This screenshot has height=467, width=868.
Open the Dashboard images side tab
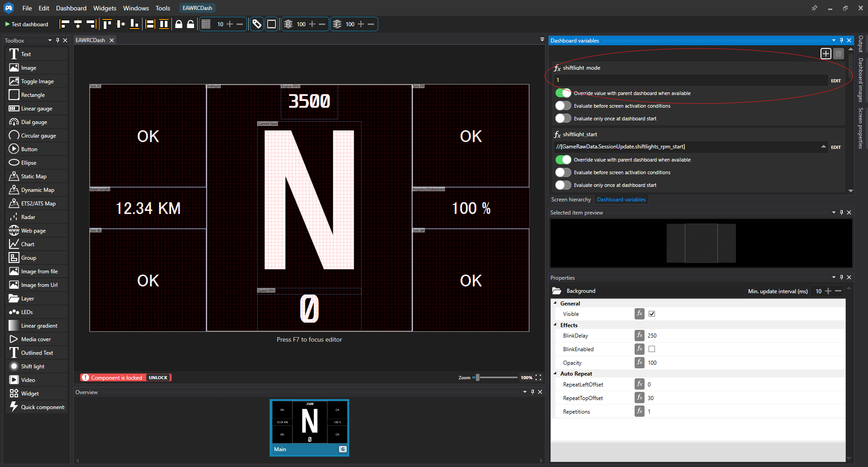point(860,80)
